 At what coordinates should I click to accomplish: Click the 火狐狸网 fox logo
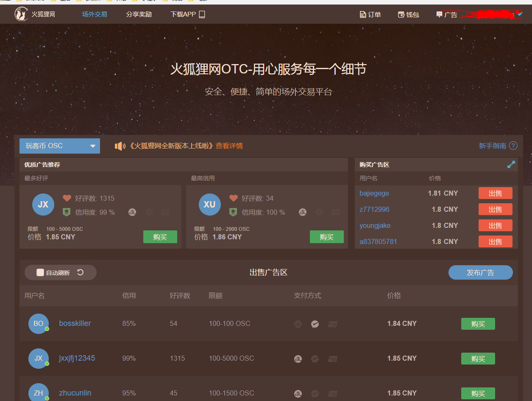point(21,14)
